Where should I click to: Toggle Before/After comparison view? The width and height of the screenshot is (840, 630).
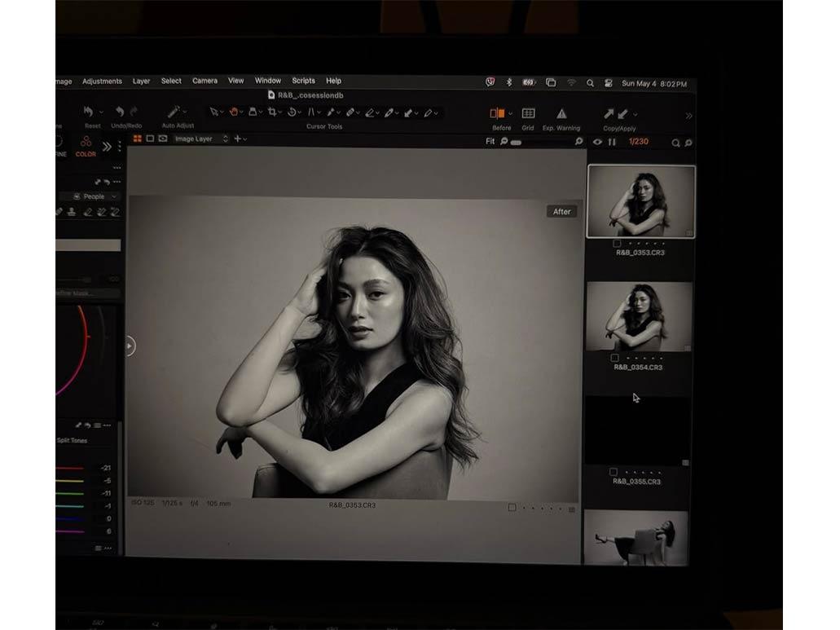497,113
